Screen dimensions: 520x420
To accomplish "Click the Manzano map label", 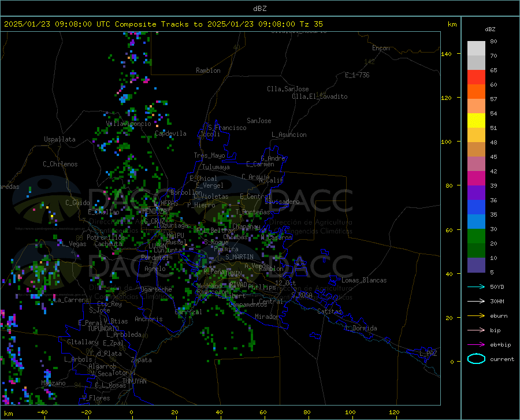I will tap(53, 383).
